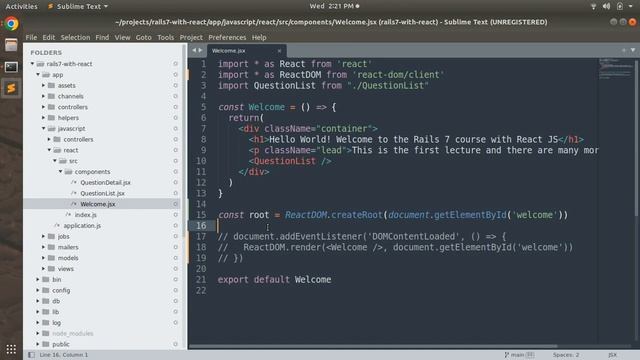Click the git status circle for application.js
This screenshot has width=640, height=360.
pos(176,225)
